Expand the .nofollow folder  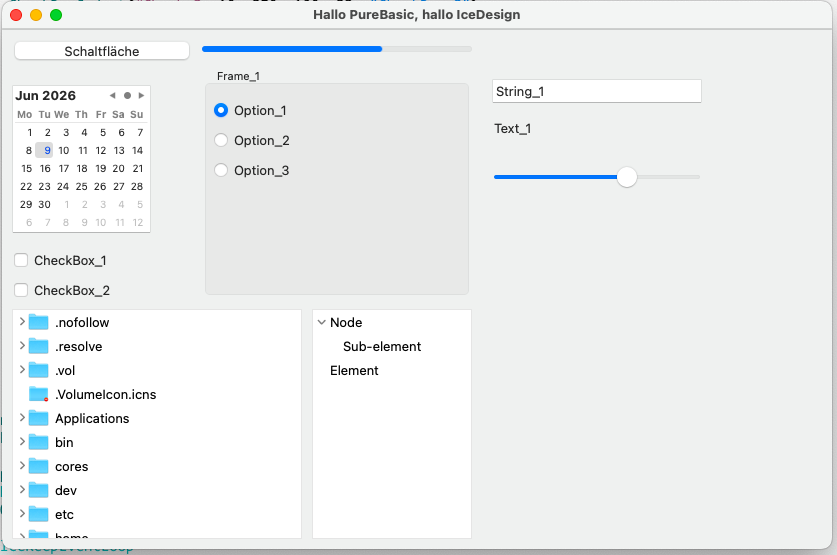tap(22, 322)
